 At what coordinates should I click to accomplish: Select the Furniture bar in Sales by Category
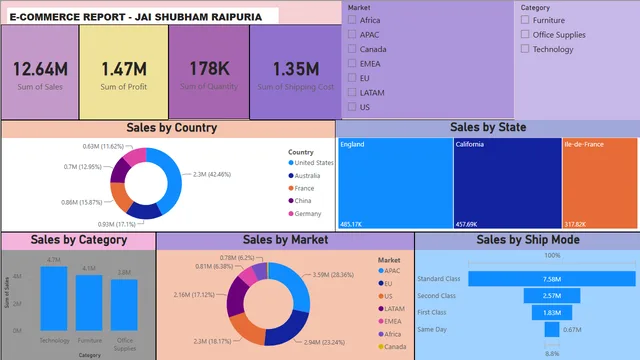tap(89, 302)
